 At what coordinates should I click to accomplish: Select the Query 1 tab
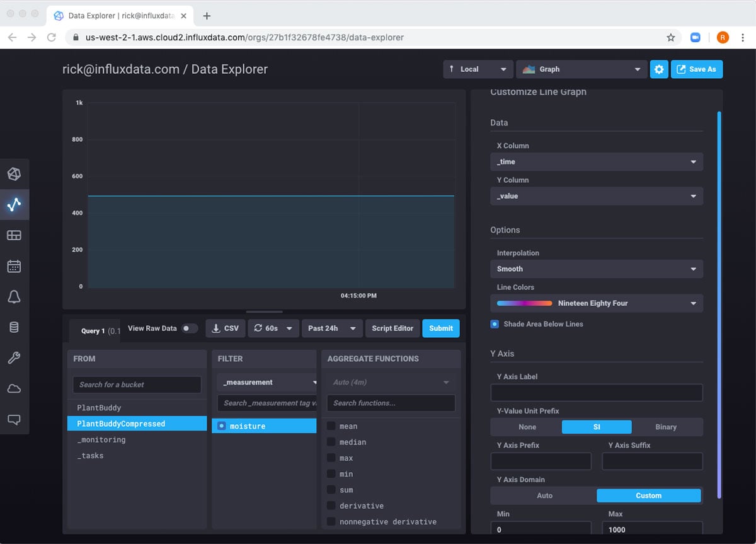point(93,331)
